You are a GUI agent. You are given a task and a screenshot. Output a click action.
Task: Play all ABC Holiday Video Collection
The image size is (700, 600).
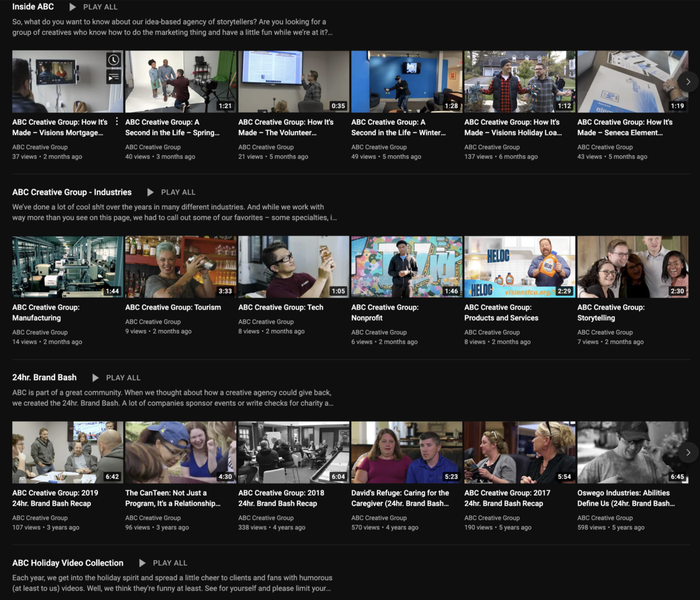[x=163, y=563]
